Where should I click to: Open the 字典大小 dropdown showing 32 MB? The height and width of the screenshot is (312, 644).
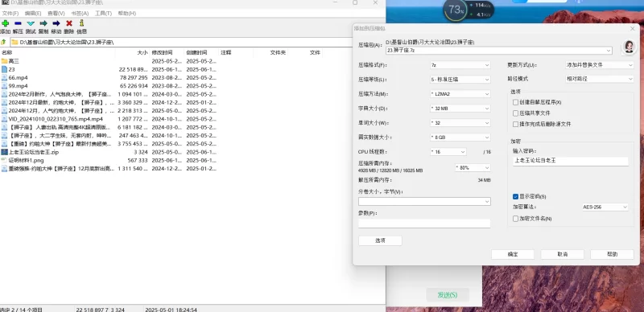pyautogui.click(x=460, y=109)
